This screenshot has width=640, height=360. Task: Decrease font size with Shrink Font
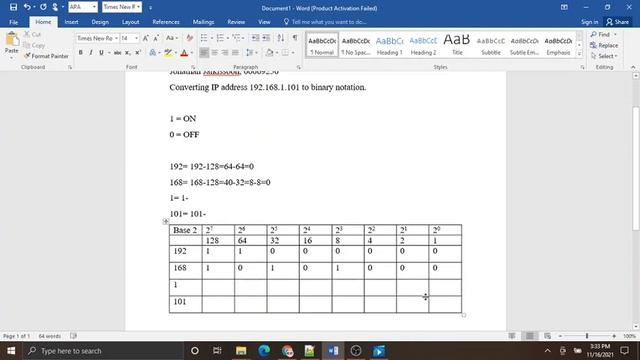(156, 38)
